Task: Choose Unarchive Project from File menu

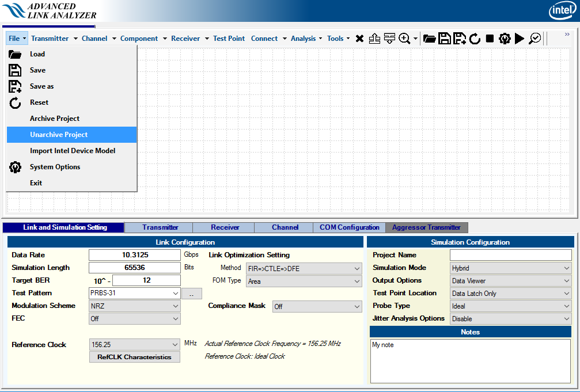Action: pyautogui.click(x=59, y=135)
